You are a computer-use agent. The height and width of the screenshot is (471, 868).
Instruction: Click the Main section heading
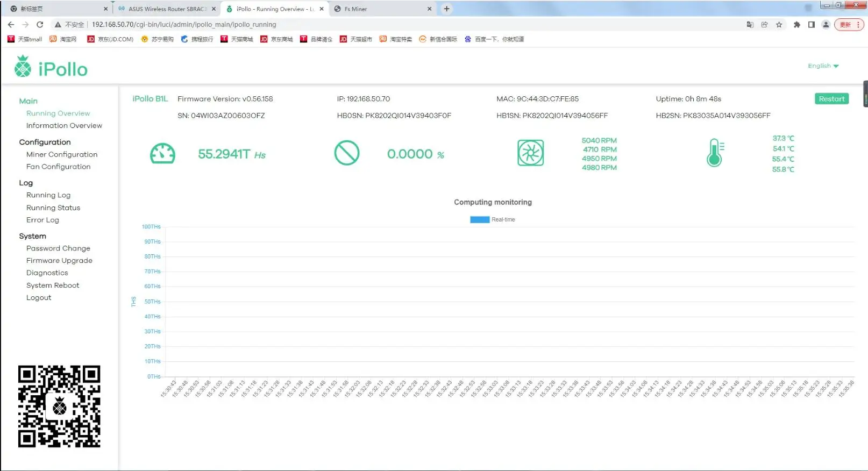tap(29, 101)
